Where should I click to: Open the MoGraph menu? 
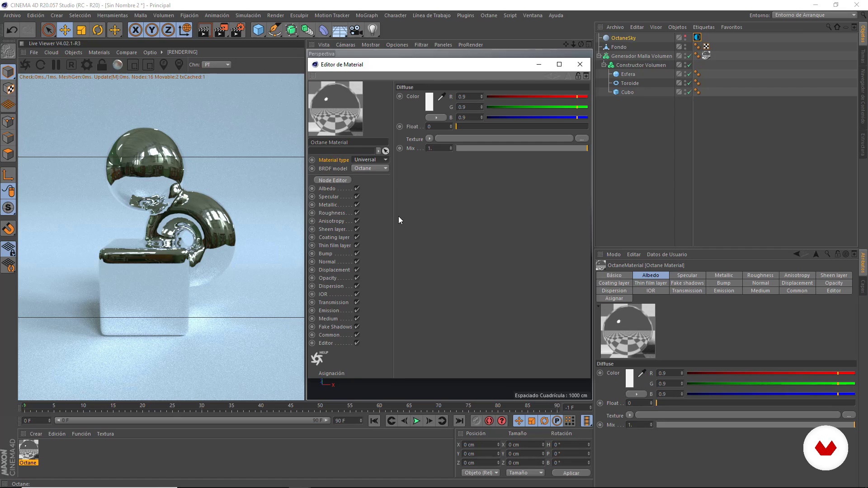click(x=366, y=15)
